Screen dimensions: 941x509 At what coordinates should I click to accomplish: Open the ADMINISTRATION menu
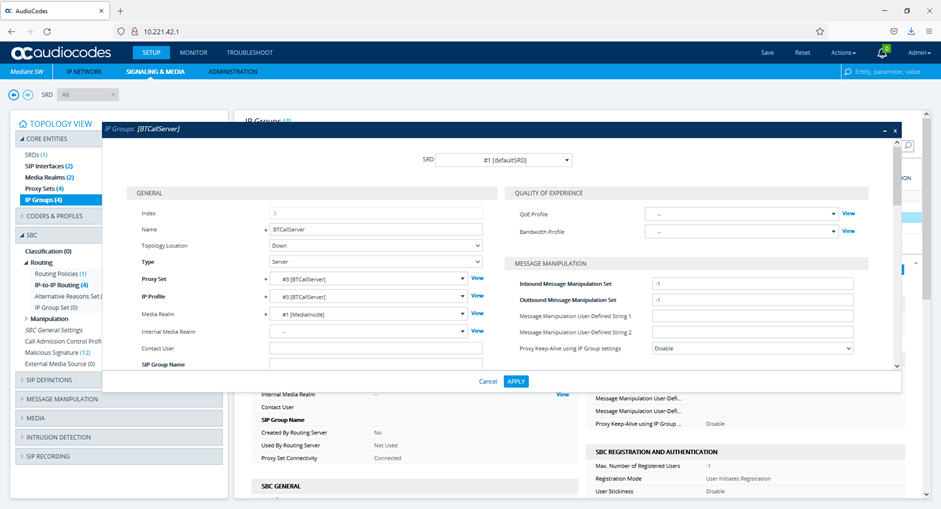[x=233, y=71]
